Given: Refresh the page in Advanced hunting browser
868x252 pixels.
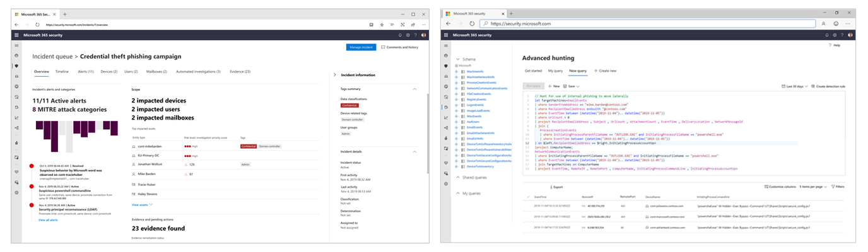Looking at the screenshot, I should click(x=472, y=23).
